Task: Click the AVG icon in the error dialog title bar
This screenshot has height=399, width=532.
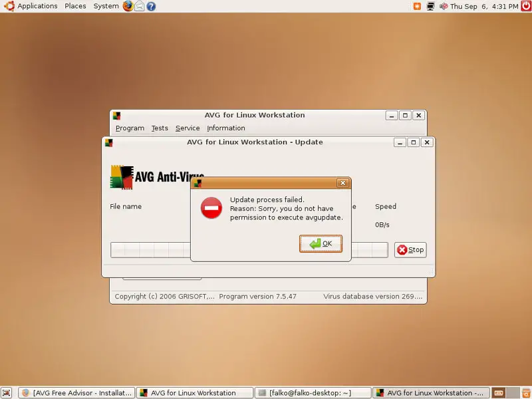Action: click(198, 184)
